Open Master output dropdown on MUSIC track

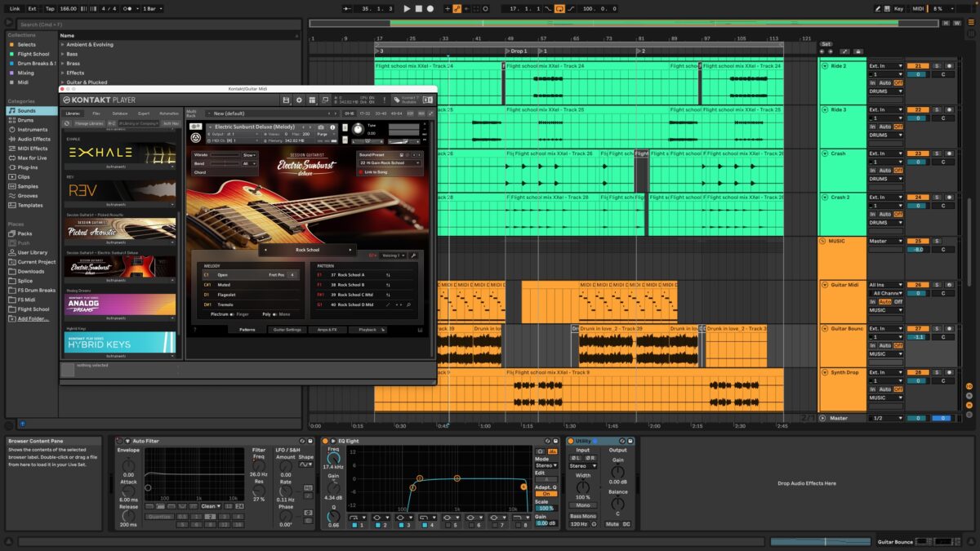click(x=886, y=241)
